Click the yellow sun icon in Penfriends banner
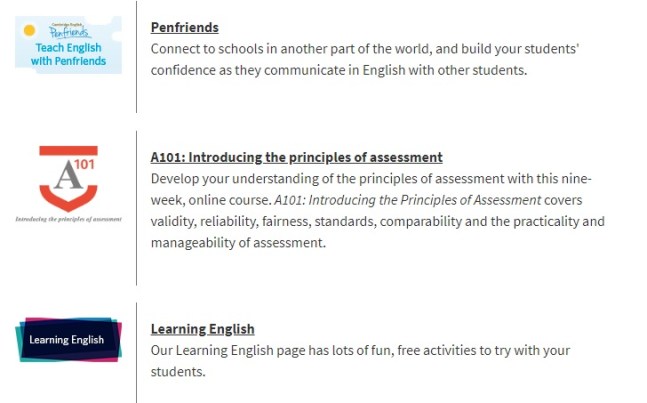Viewport: 647px width, 403px height. pos(30,30)
